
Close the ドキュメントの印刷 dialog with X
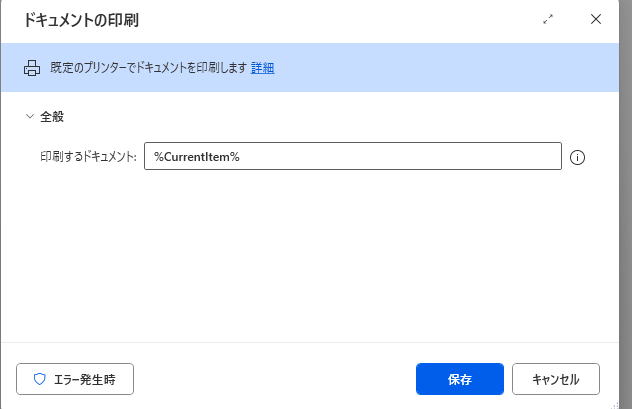596,19
